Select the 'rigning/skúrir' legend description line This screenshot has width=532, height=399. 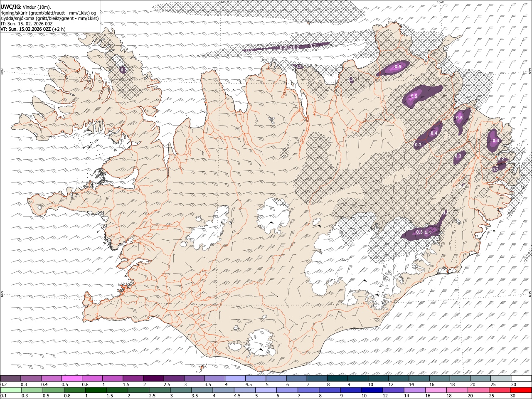(x=48, y=13)
